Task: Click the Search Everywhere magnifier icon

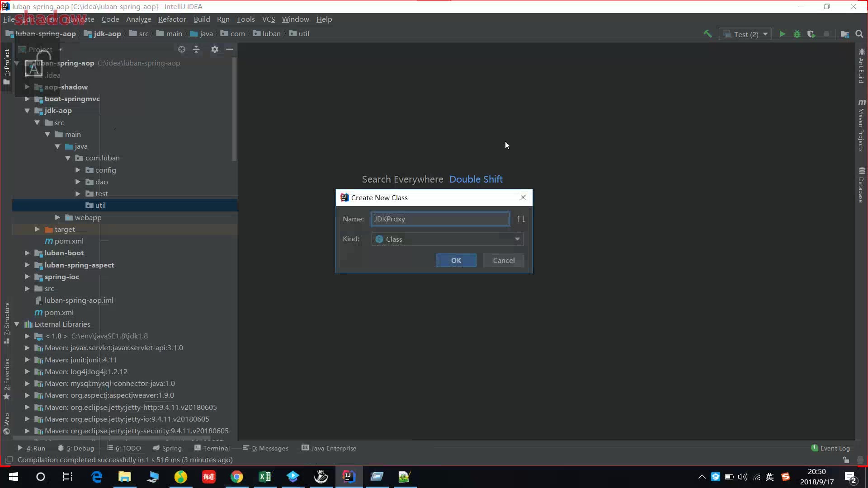Action: [859, 34]
